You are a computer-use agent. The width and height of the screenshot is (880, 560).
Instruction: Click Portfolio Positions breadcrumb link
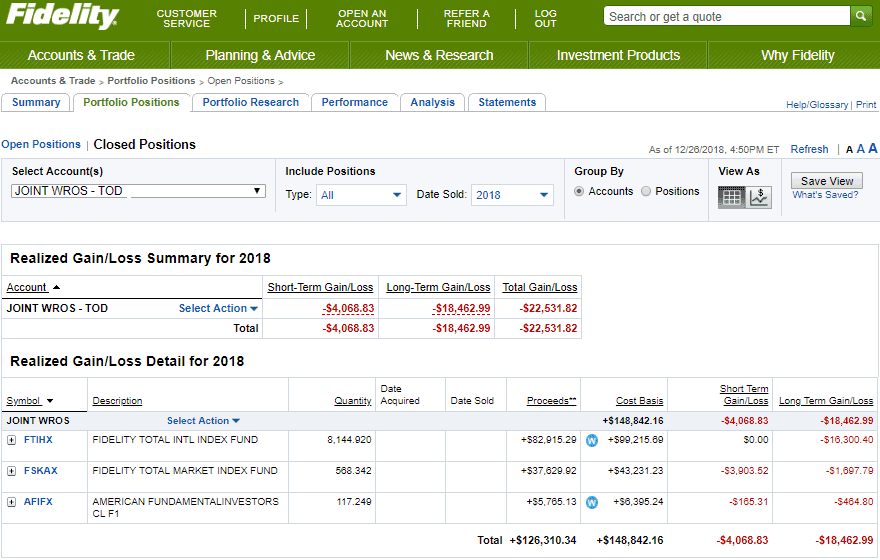[x=151, y=81]
